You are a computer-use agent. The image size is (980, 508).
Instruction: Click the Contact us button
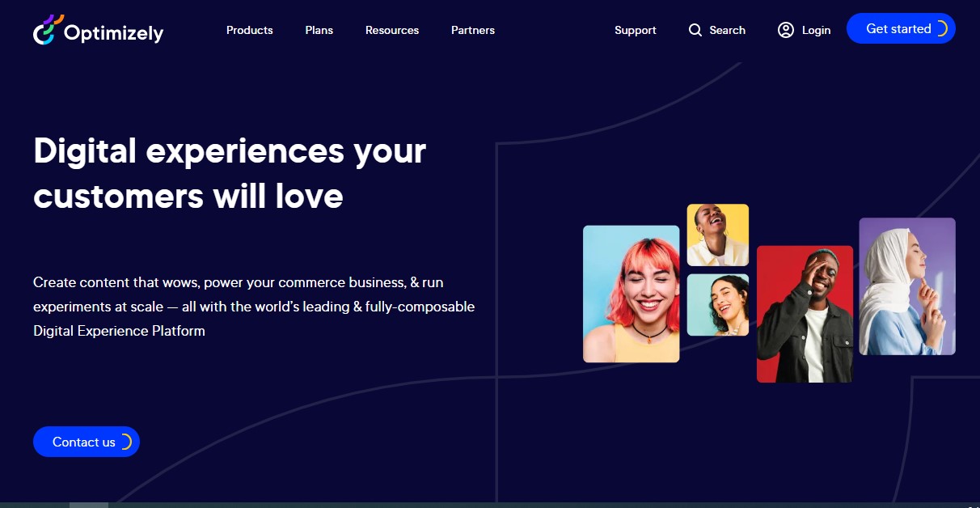[87, 442]
